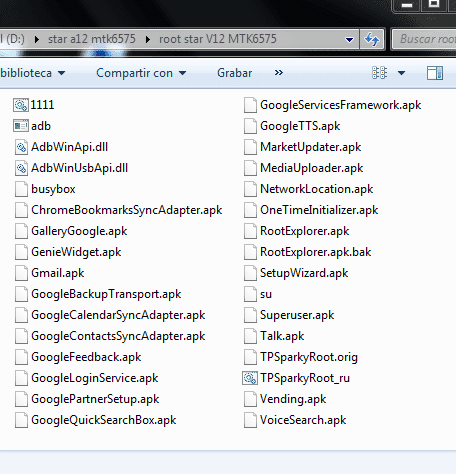The width and height of the screenshot is (456, 474).
Task: Expand the star a12 mtk6575 breadcrumb arrow
Action: (148, 39)
